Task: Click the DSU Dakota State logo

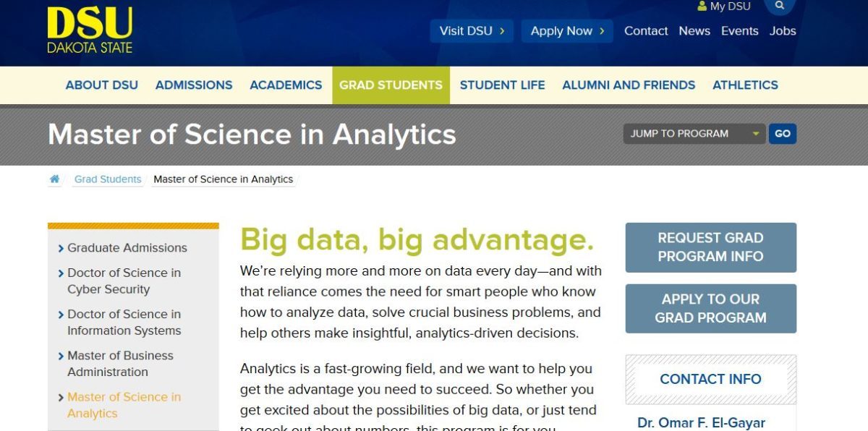Action: [90, 30]
